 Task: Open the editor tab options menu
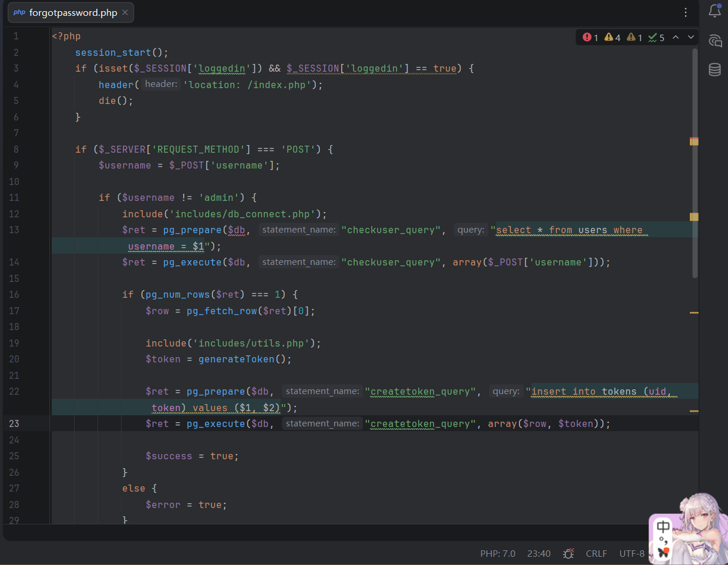pyautogui.click(x=685, y=12)
